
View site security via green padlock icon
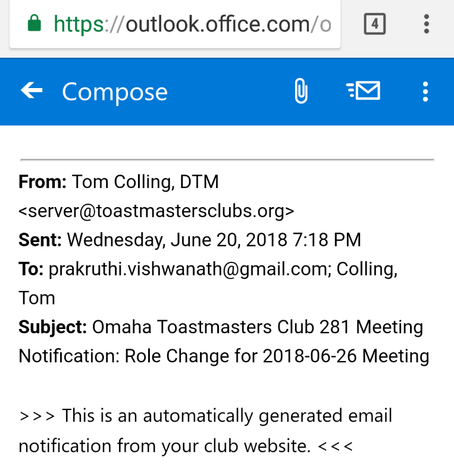[x=35, y=23]
